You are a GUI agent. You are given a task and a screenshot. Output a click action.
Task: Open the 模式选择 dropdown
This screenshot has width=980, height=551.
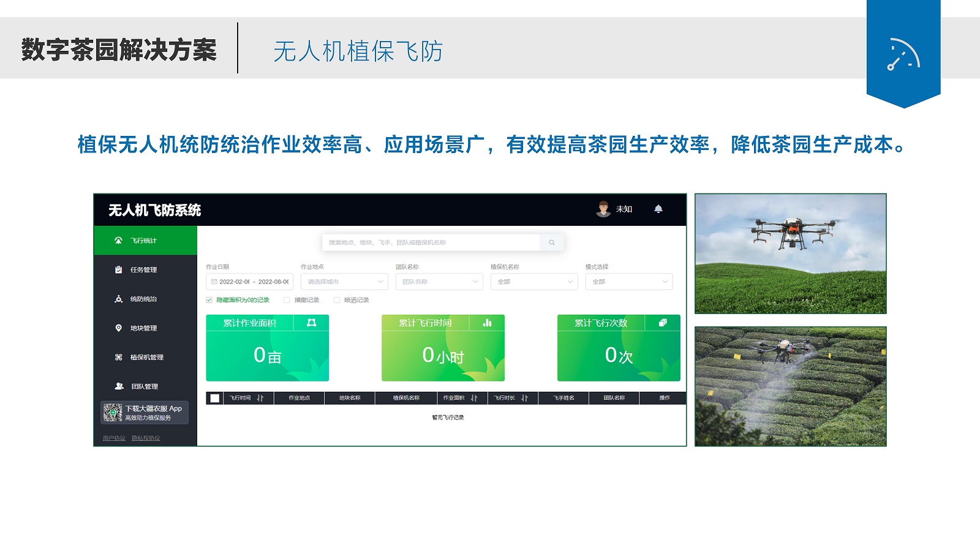coord(629,282)
